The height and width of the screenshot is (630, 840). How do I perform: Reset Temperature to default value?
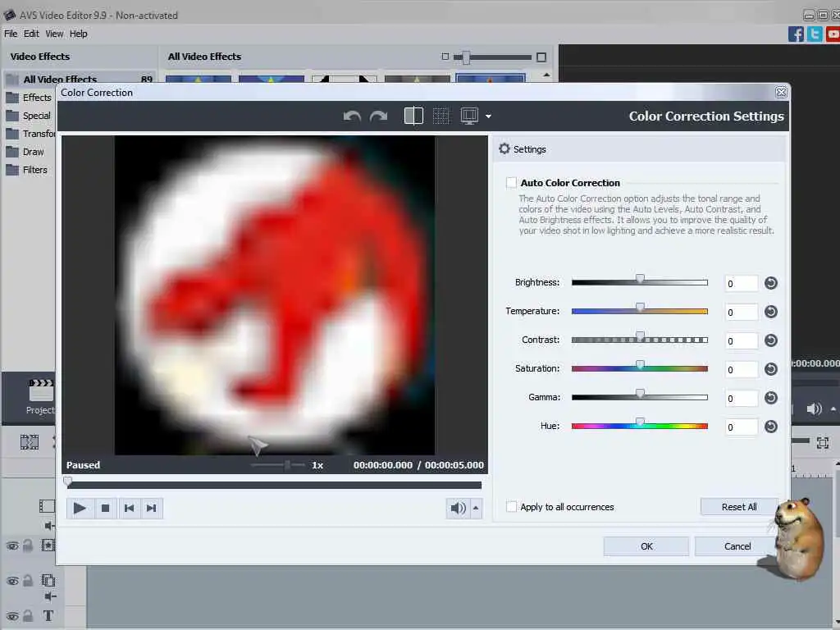(x=771, y=312)
